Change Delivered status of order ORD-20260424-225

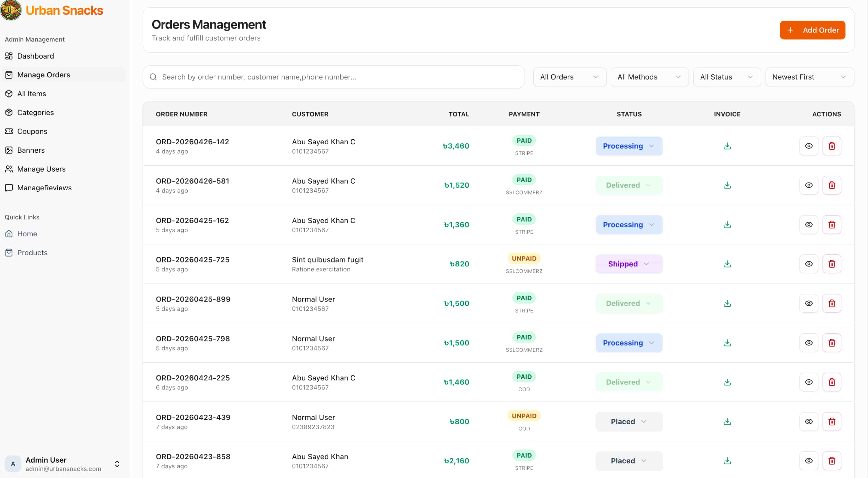pyautogui.click(x=629, y=382)
